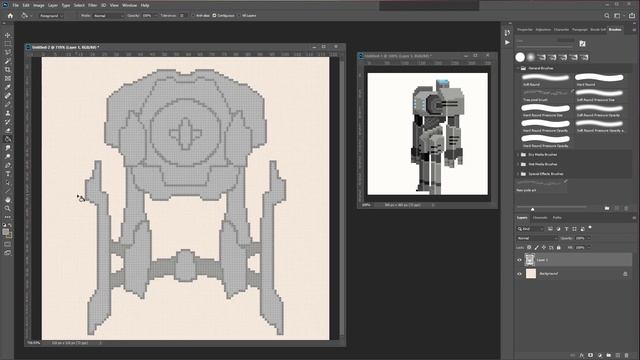
Task: Open the Image menu
Action: coord(38,5)
